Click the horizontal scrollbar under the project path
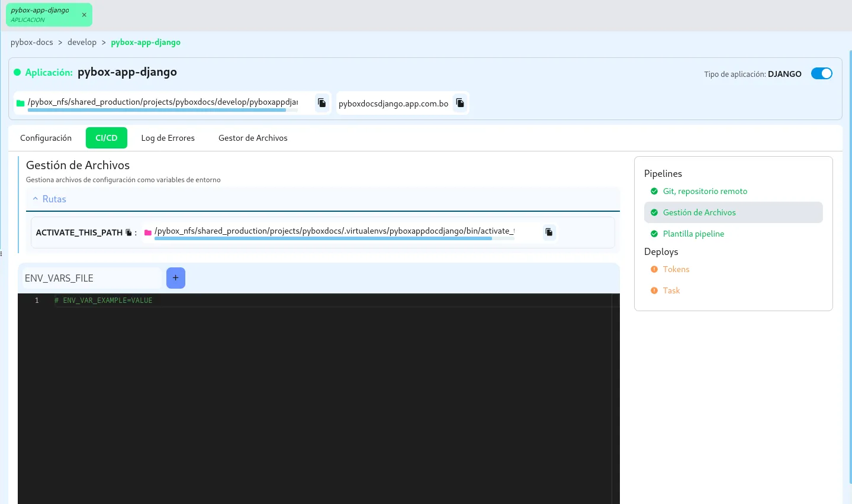Viewport: 852px width, 504px height. (157, 110)
